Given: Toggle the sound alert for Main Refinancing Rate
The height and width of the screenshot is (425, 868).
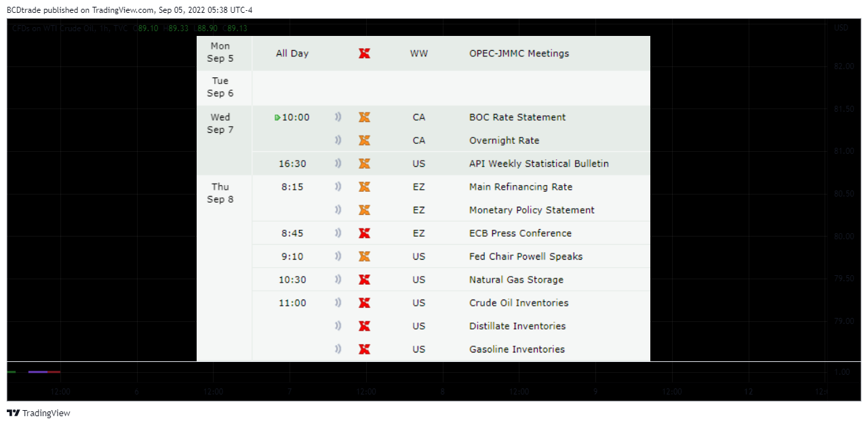Looking at the screenshot, I should pos(338,186).
